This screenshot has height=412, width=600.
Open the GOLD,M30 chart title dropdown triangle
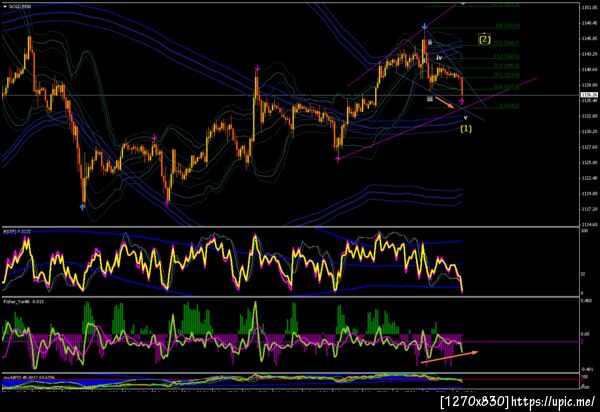click(x=5, y=7)
